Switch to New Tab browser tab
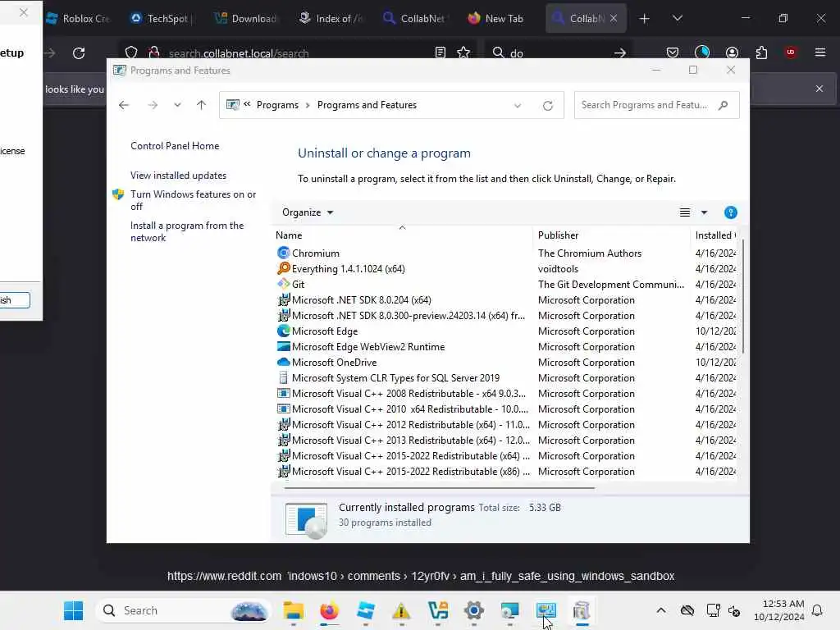This screenshot has width=840, height=630. point(496,18)
